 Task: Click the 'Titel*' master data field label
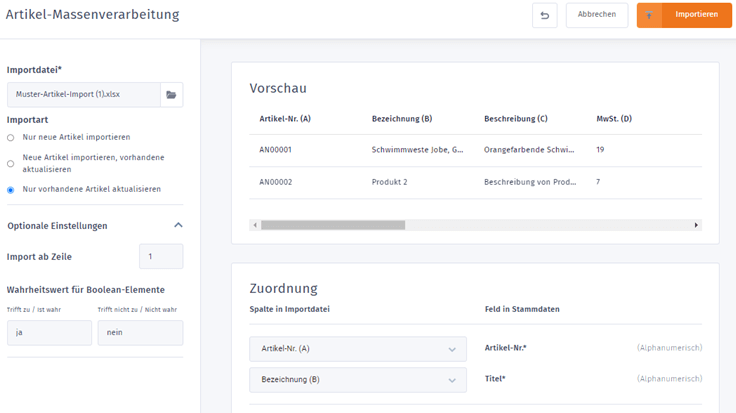click(x=495, y=379)
